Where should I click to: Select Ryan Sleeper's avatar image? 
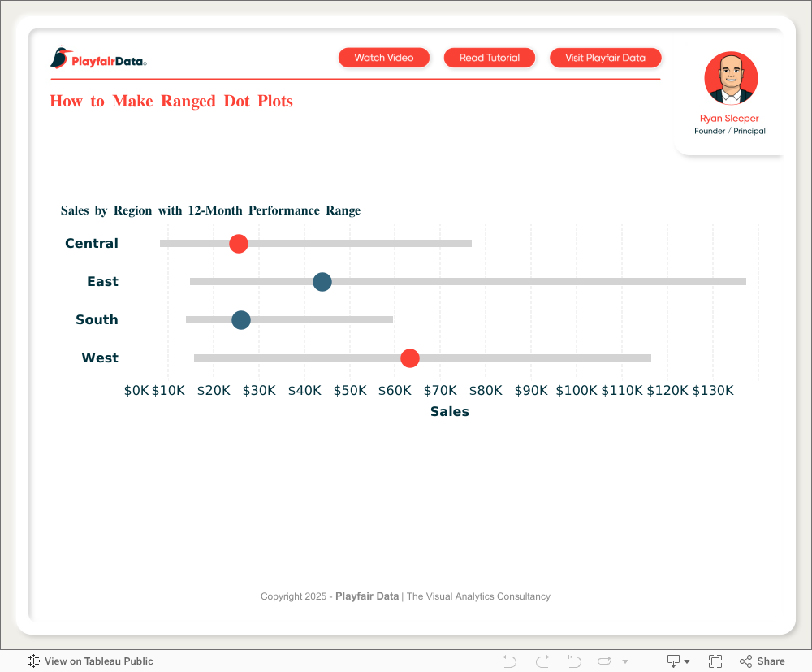(x=731, y=78)
